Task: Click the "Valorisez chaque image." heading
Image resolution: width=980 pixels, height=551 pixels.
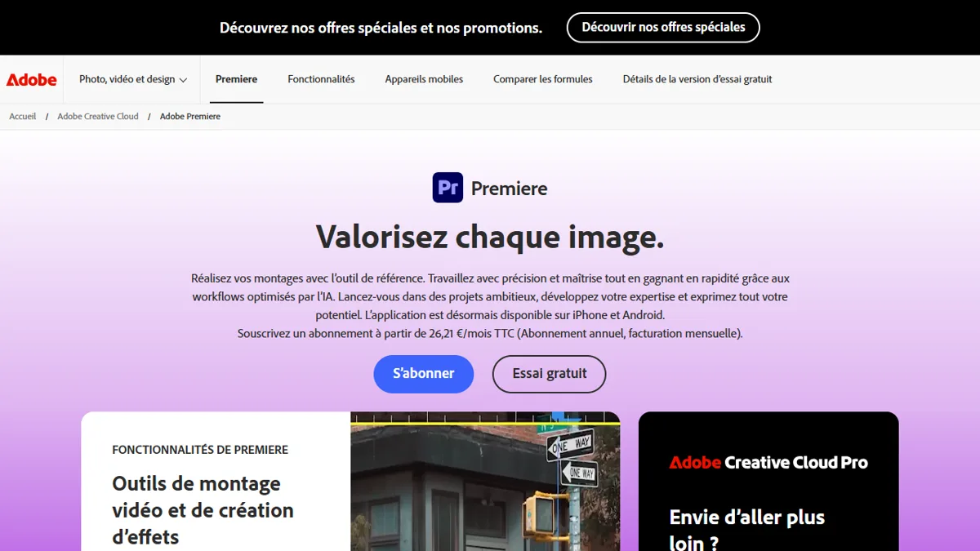Action: click(x=490, y=237)
